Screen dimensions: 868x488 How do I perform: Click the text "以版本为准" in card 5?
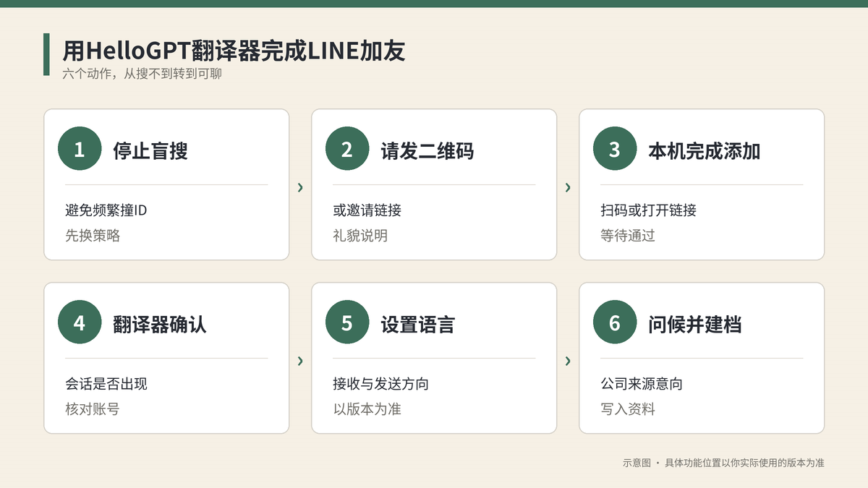click(367, 408)
